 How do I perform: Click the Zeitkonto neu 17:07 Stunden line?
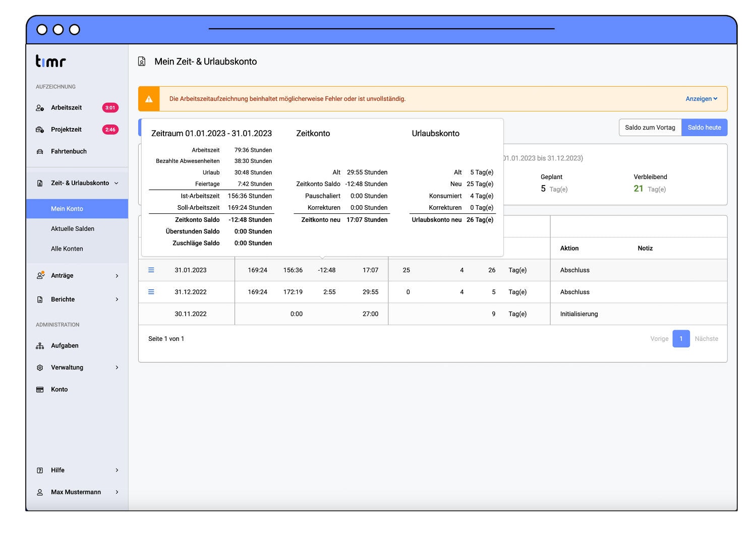[344, 220]
